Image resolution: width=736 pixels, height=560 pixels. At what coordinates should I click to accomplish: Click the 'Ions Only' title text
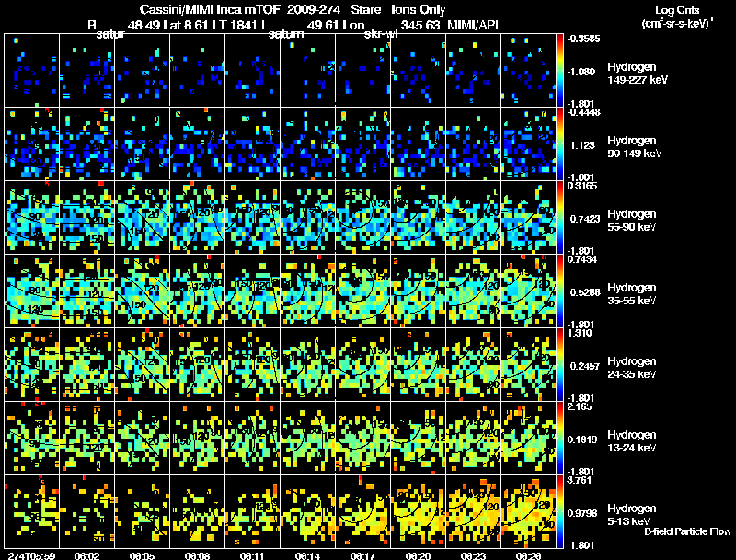(419, 10)
